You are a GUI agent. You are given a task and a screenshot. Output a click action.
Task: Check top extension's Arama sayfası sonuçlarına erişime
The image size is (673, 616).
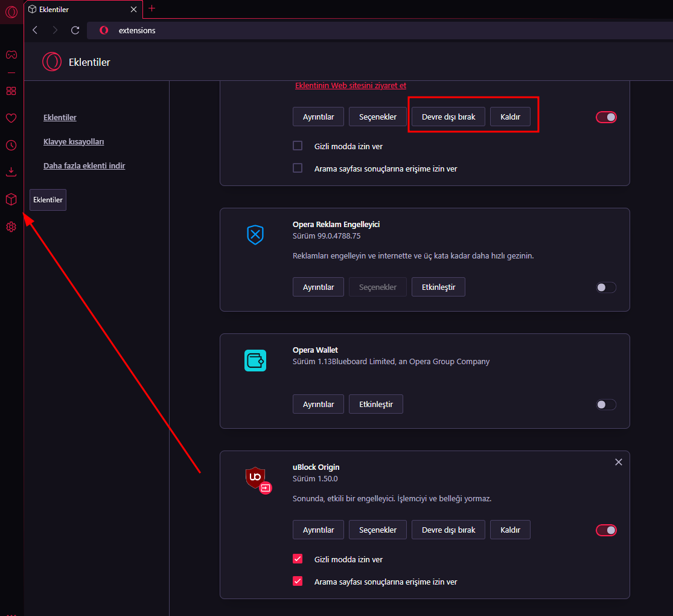coord(298,168)
